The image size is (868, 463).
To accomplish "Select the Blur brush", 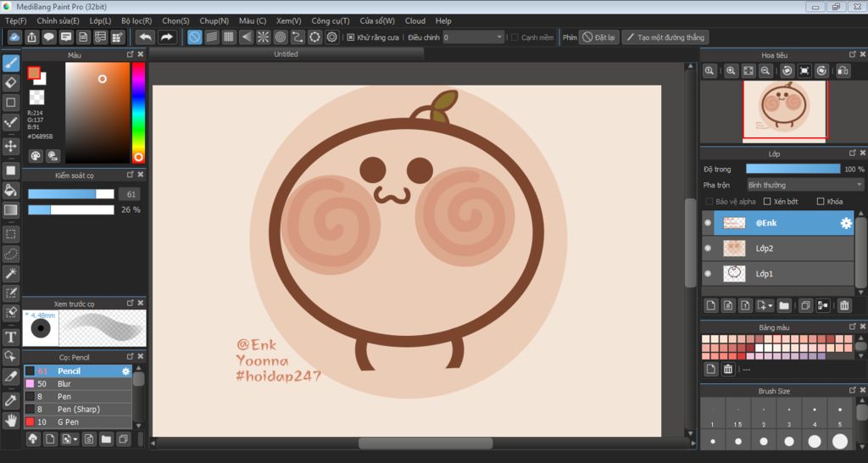I will 77,384.
